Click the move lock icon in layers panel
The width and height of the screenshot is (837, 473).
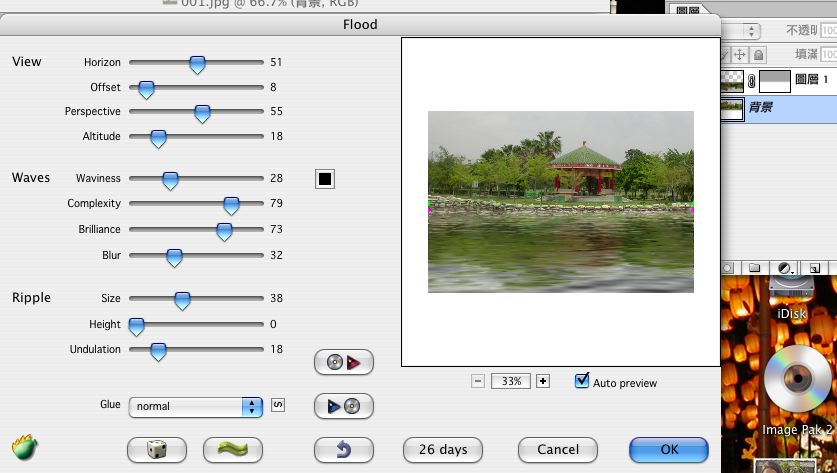pyautogui.click(x=740, y=54)
